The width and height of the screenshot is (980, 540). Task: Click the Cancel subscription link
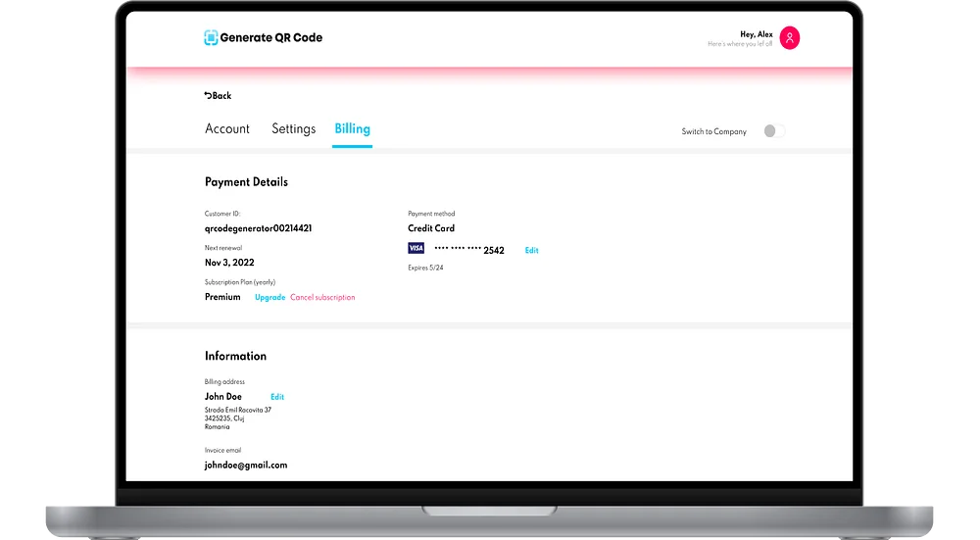click(322, 298)
